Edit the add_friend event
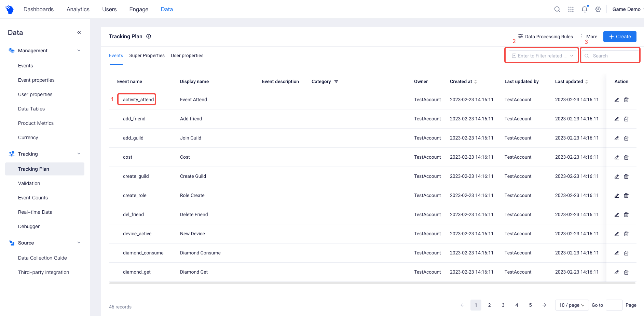Image resolution: width=644 pixels, height=316 pixels. [617, 119]
